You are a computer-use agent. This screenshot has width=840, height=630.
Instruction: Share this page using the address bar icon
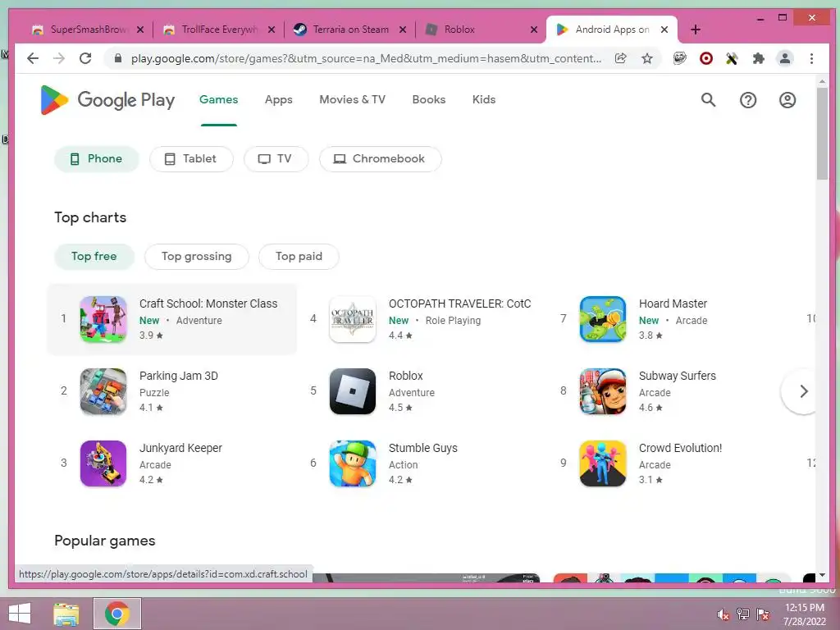(621, 58)
